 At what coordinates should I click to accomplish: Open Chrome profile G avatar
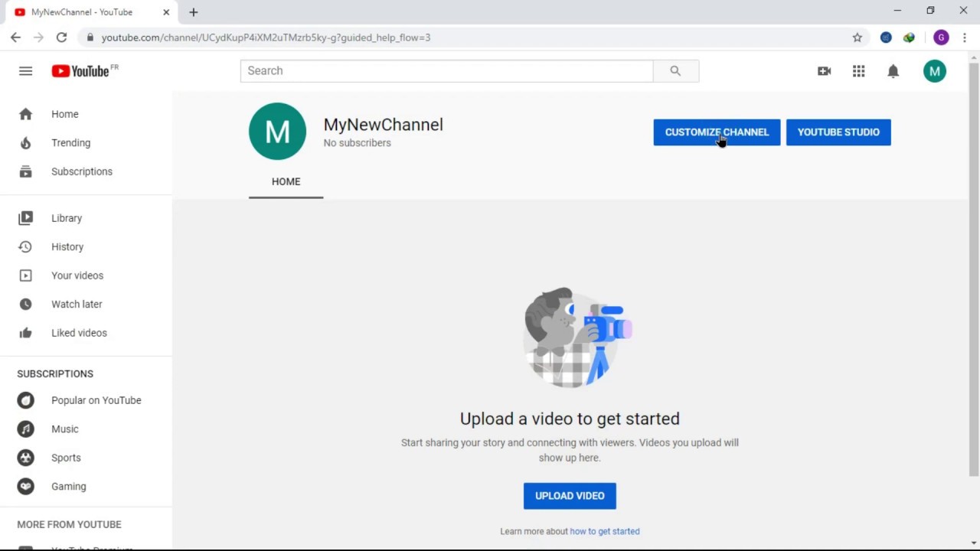click(x=941, y=37)
